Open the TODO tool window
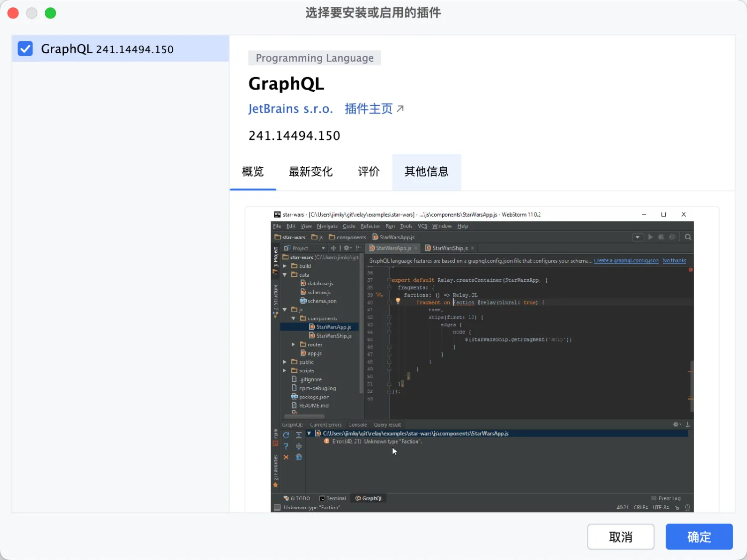The height and width of the screenshot is (560, 747). click(x=299, y=498)
